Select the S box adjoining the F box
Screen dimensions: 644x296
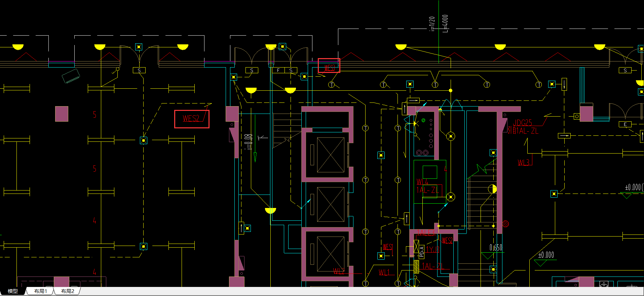pyautogui.click(x=291, y=70)
